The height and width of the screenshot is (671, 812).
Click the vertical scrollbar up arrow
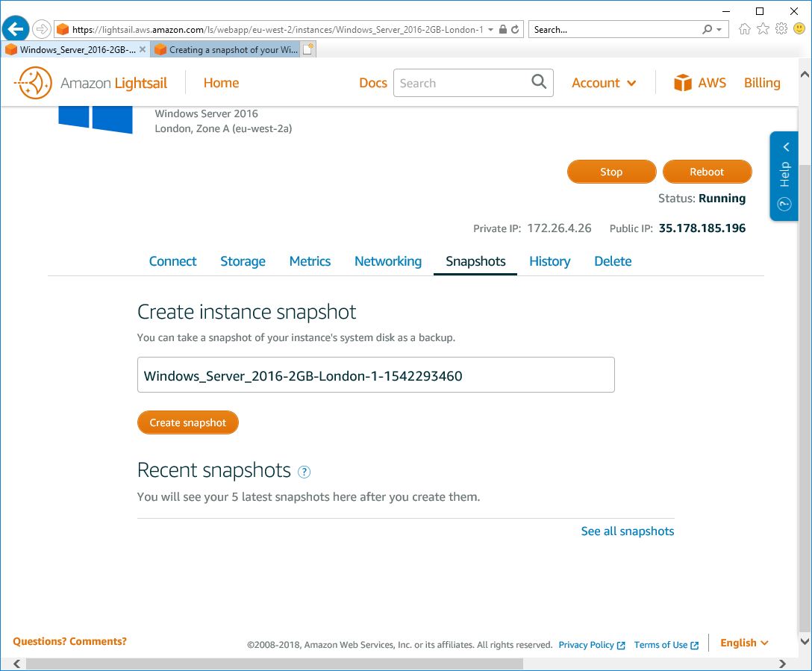(805, 74)
